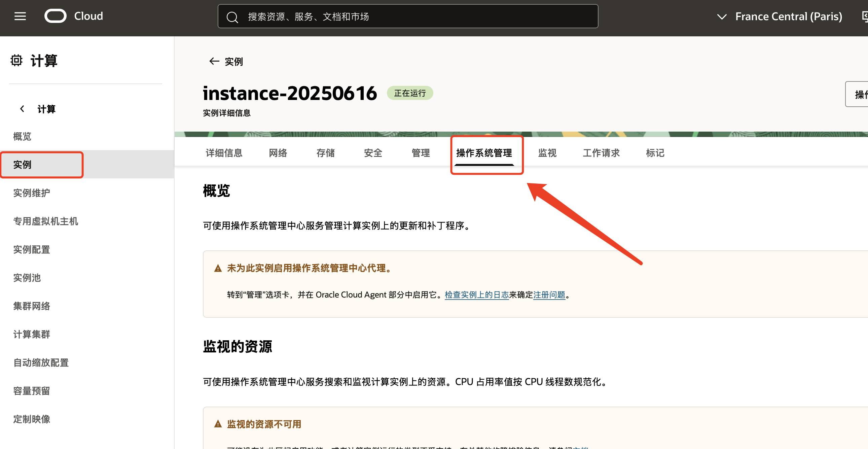Open 定制映像 in the sidebar

click(x=32, y=419)
